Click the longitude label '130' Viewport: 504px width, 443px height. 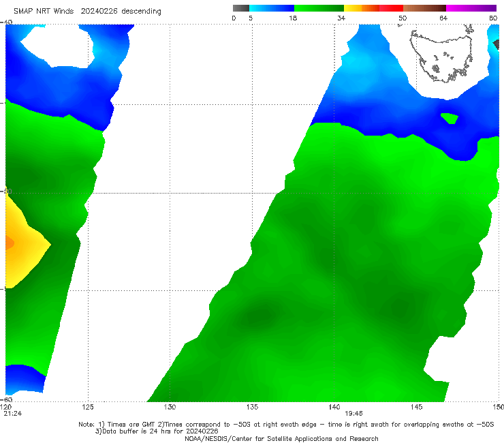pos(170,408)
